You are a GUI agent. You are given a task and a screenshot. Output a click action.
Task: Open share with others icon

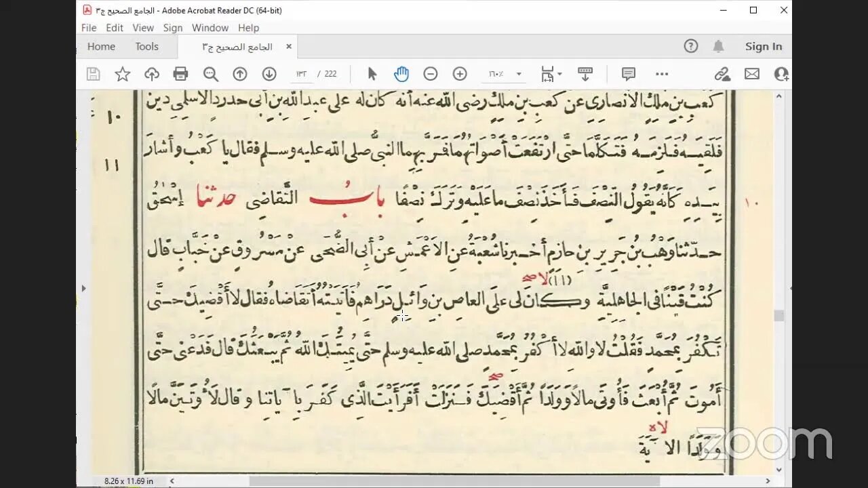[781, 74]
